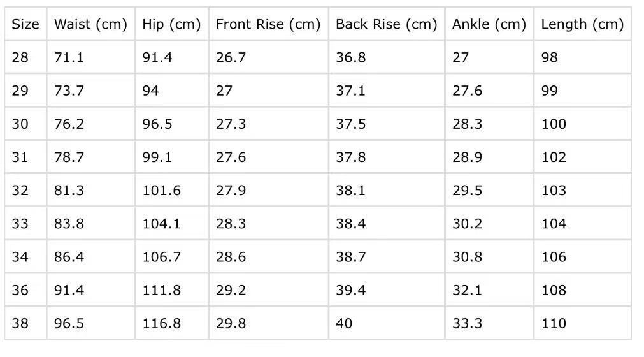Click ankle value 30.8

467,257
